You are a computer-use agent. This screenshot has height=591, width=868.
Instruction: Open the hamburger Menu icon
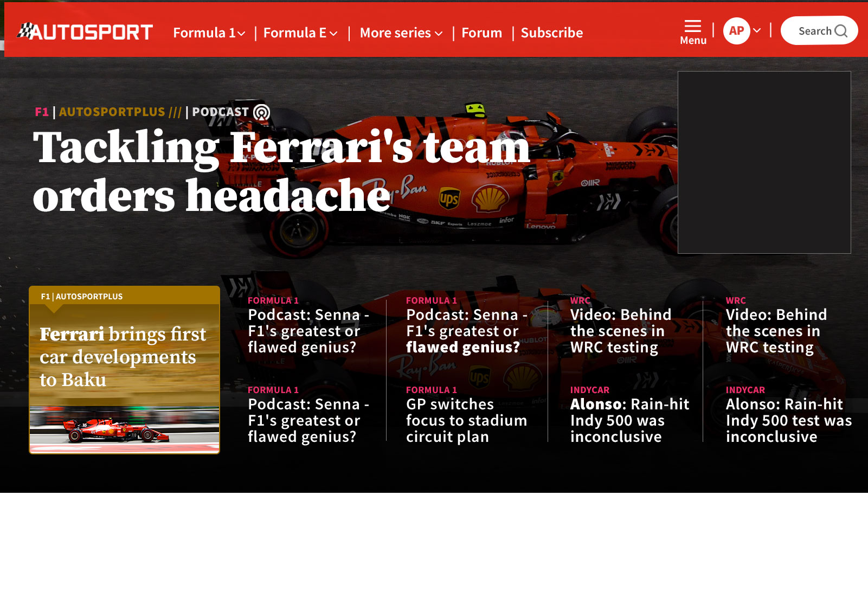tap(693, 26)
